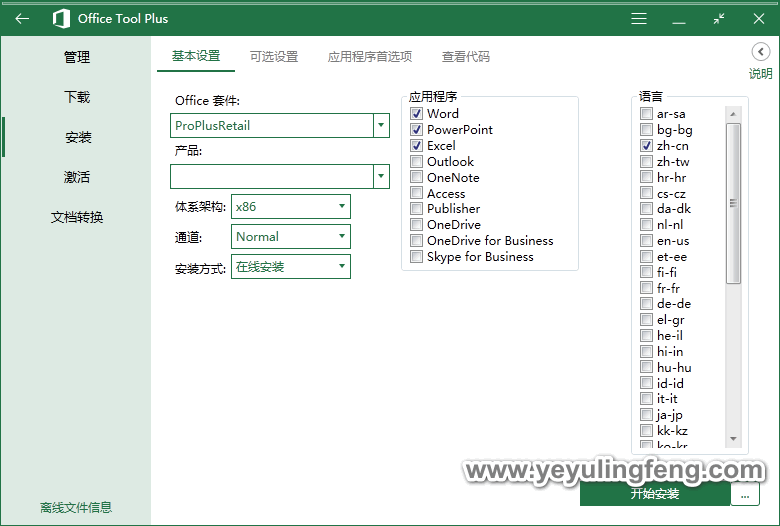Check the hi-in language

[x=646, y=351]
